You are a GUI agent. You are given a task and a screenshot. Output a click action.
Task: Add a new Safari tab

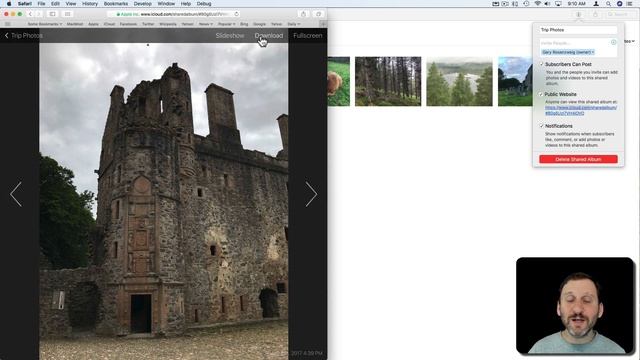(323, 24)
